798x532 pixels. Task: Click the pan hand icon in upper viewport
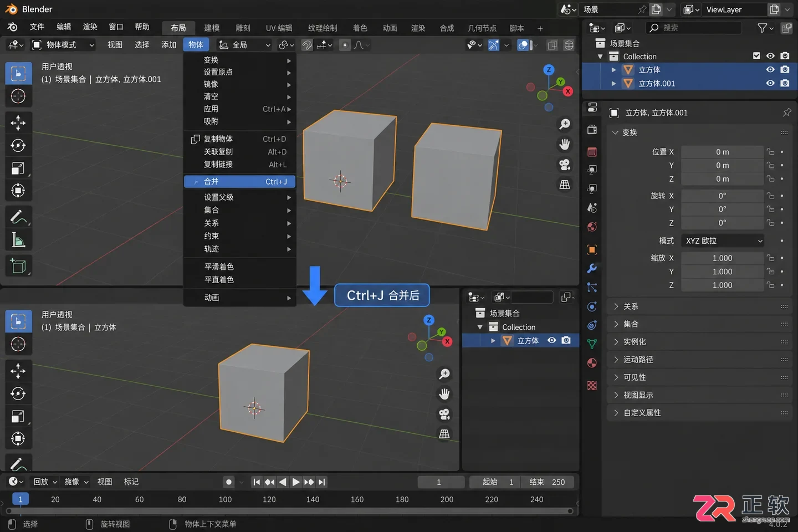(x=565, y=144)
